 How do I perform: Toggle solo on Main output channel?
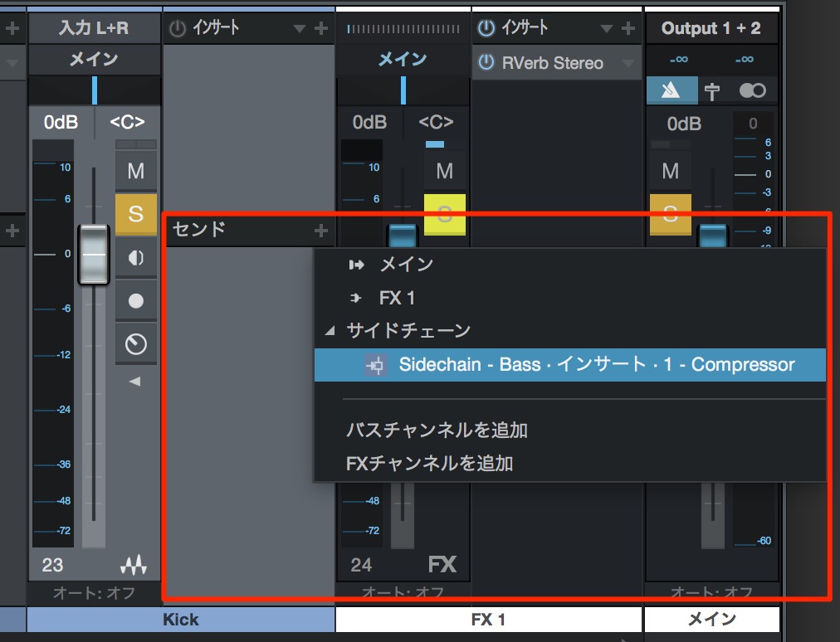tap(670, 215)
